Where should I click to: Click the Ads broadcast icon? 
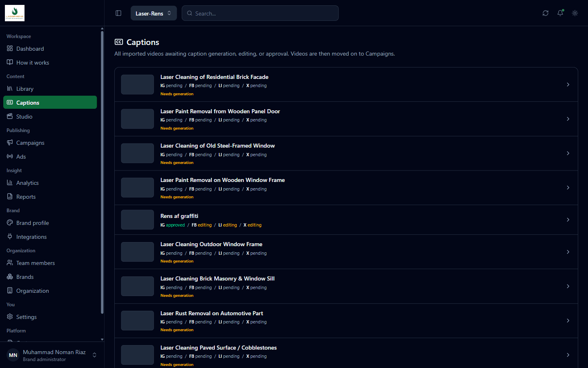[10, 157]
